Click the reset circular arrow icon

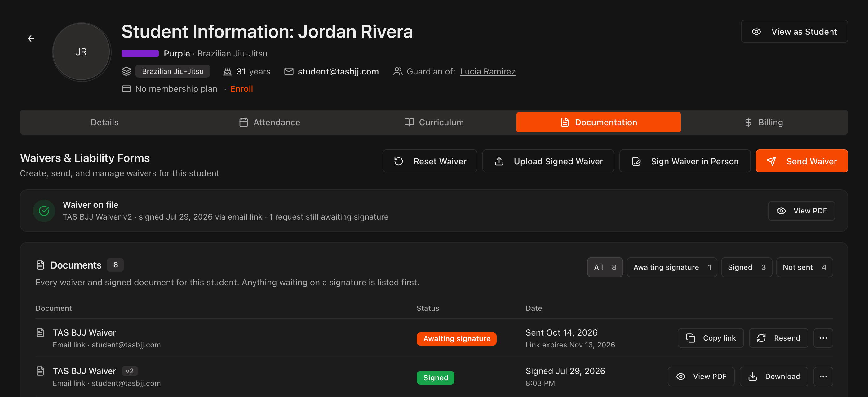[399, 161]
